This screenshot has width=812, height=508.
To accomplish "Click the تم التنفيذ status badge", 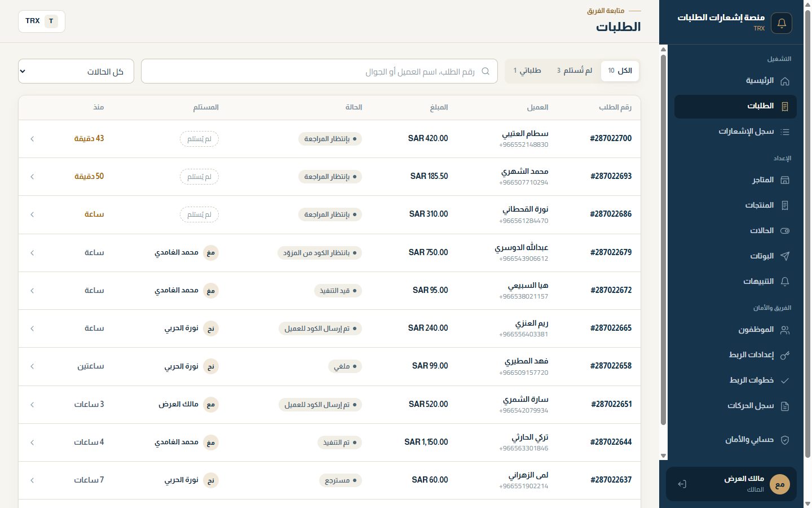I will point(339,443).
